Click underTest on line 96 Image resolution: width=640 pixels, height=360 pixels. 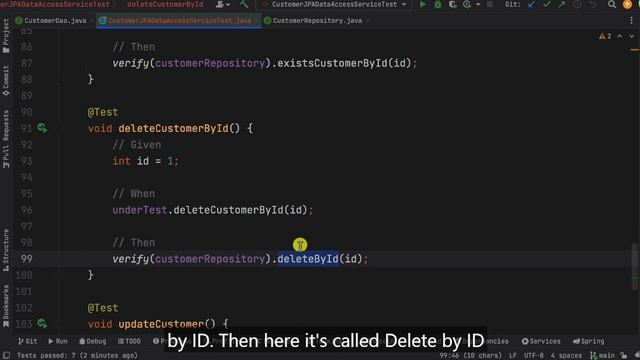pyautogui.click(x=140, y=210)
